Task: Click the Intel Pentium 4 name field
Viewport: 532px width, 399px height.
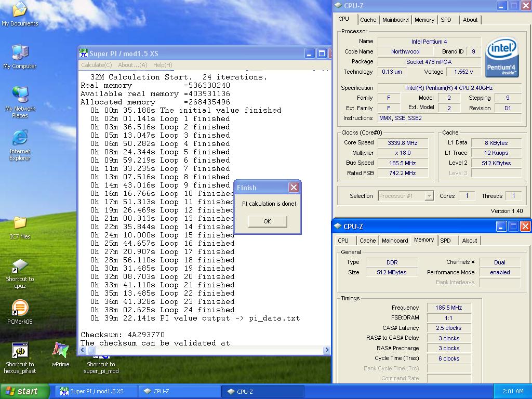Action: click(x=429, y=42)
